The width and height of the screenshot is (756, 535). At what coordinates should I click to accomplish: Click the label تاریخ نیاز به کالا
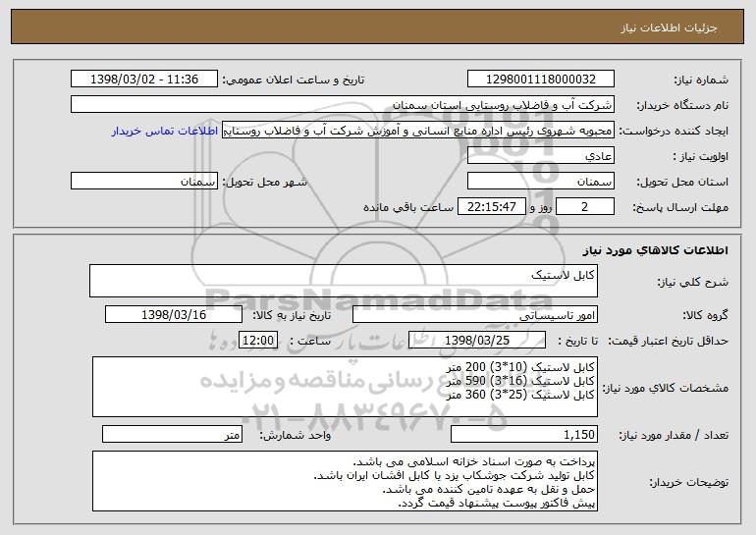[x=292, y=316]
